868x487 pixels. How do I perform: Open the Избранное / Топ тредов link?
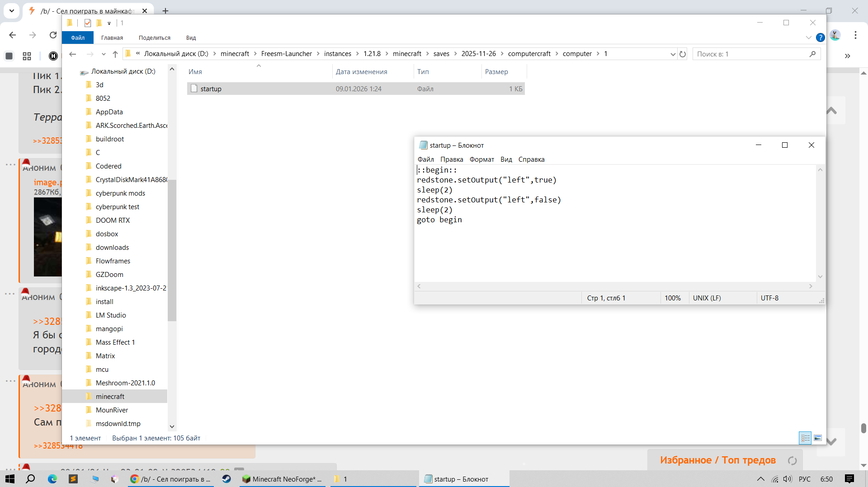point(718,460)
